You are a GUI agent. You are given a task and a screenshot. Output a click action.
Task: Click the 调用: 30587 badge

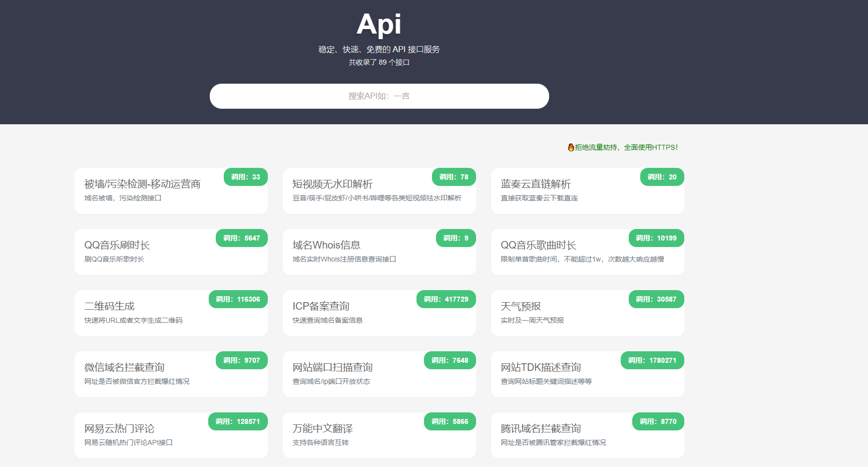[656, 299]
